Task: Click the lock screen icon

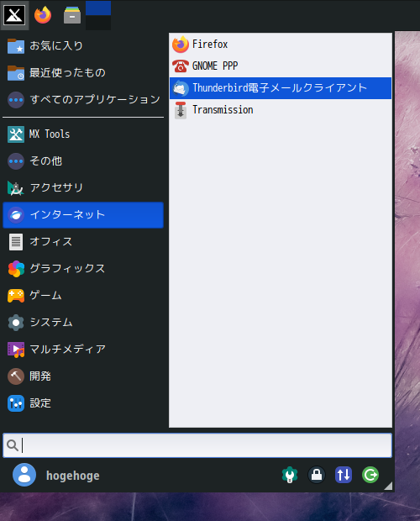Action: click(x=317, y=475)
